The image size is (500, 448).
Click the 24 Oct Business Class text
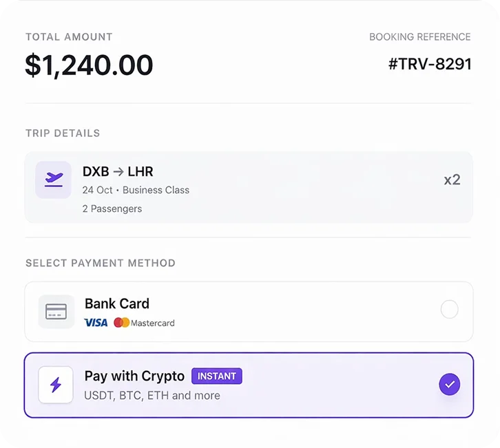pyautogui.click(x=136, y=190)
